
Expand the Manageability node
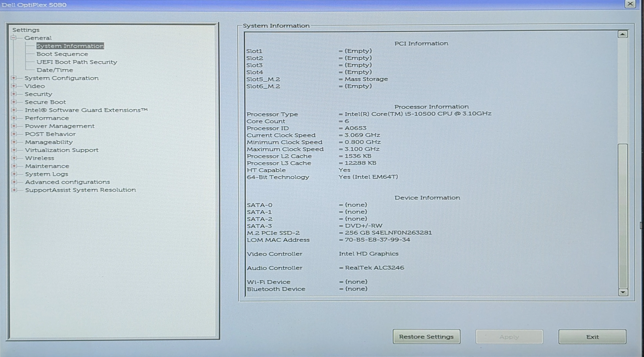coord(14,142)
